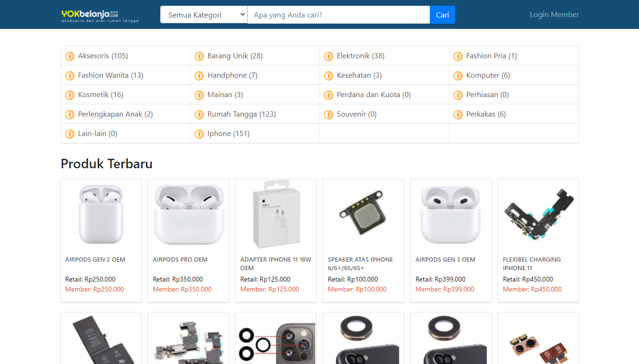Open the Handphone (7) category

232,75
